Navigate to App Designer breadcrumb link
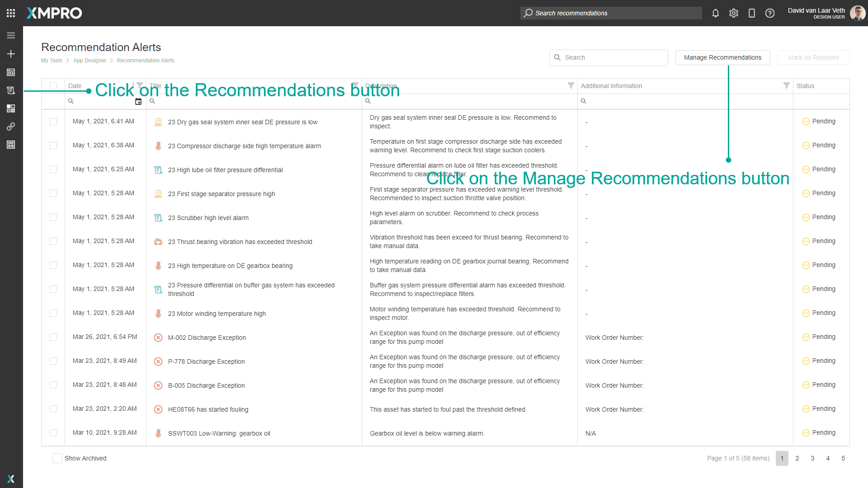Screen dimensions: 868x488 90,61
